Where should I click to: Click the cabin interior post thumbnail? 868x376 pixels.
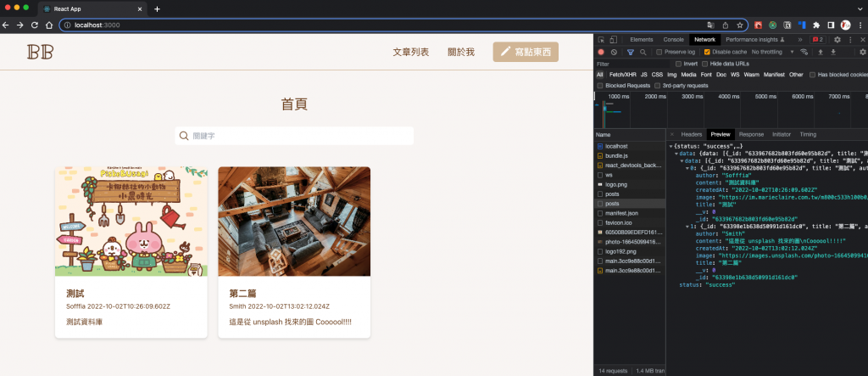point(294,222)
